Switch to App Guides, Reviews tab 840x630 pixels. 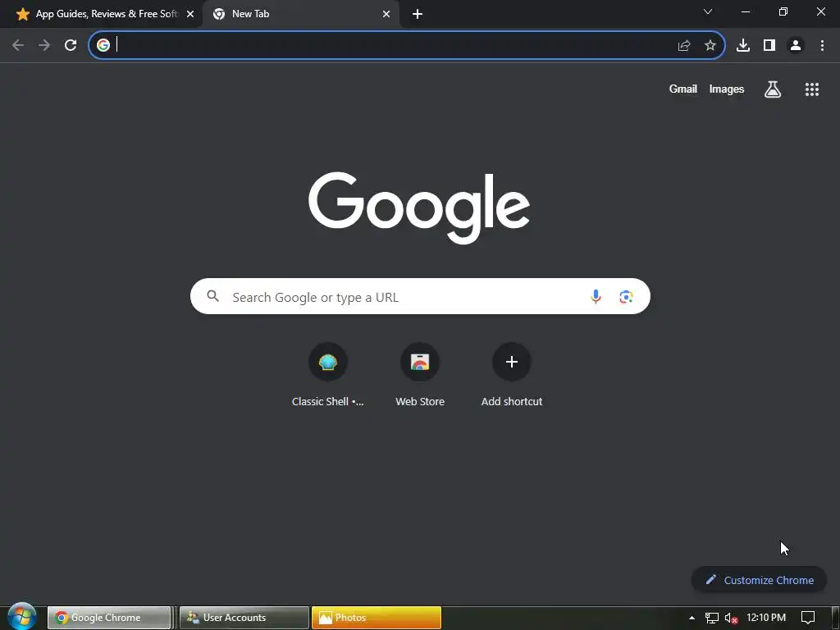point(101,14)
